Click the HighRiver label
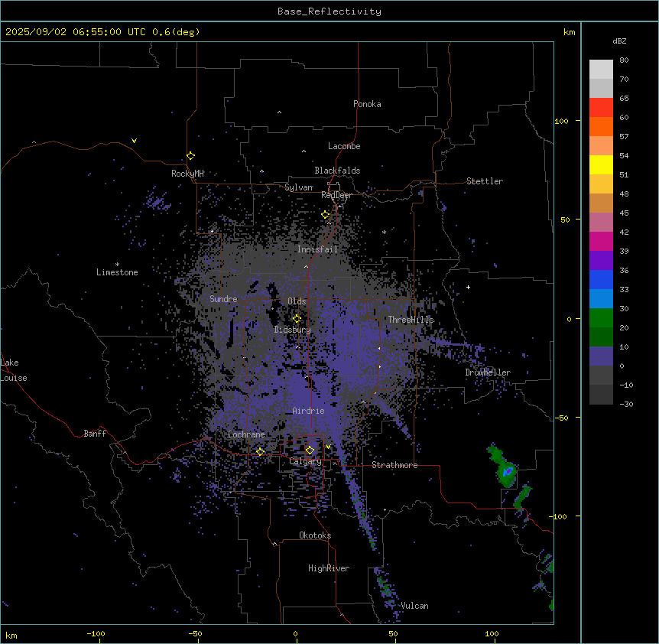The height and width of the screenshot is (644, 659). (329, 568)
